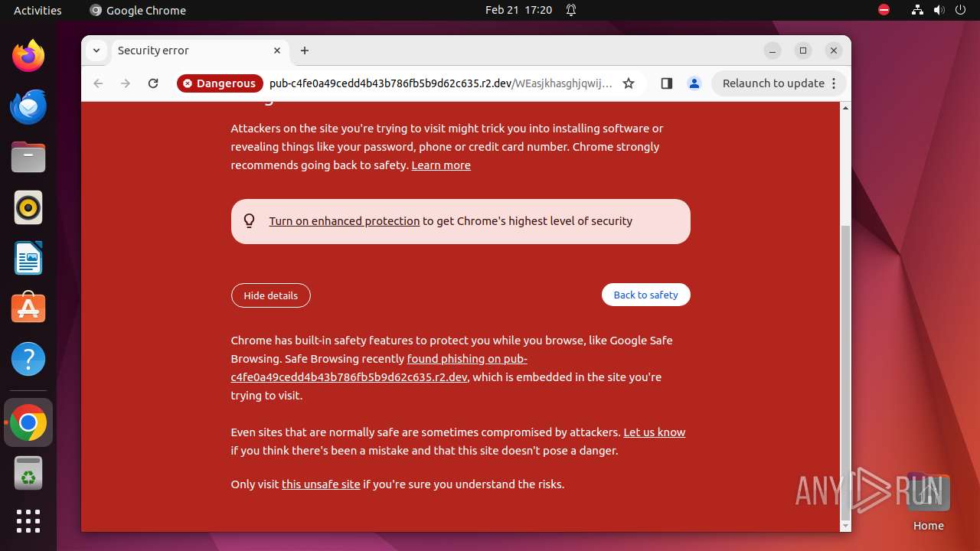
Task: Open the network status icon
Action: point(918,10)
